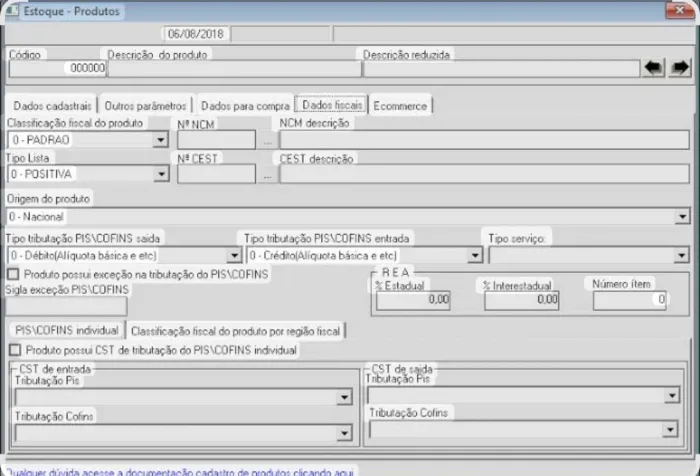The height and width of the screenshot is (476, 700).
Task: Expand Tipo tributação PIS\COFINS entrada dropdown
Action: click(475, 256)
